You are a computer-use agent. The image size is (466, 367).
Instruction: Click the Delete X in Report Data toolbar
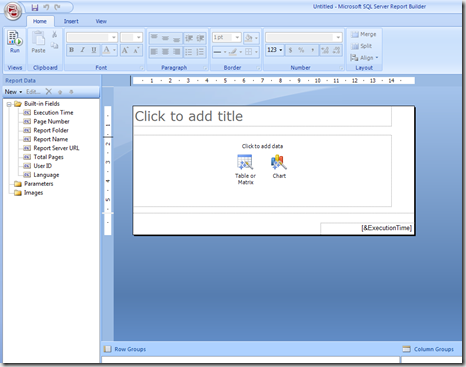(x=49, y=91)
